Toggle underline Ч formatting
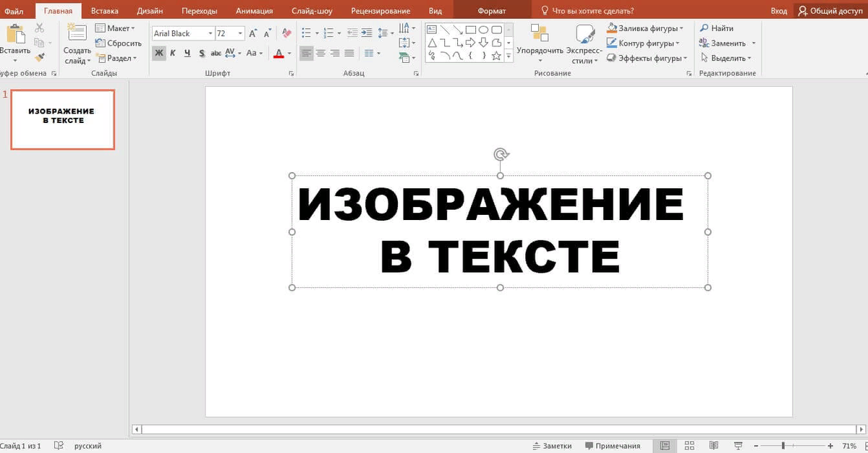The height and width of the screenshot is (453, 868). pos(187,53)
